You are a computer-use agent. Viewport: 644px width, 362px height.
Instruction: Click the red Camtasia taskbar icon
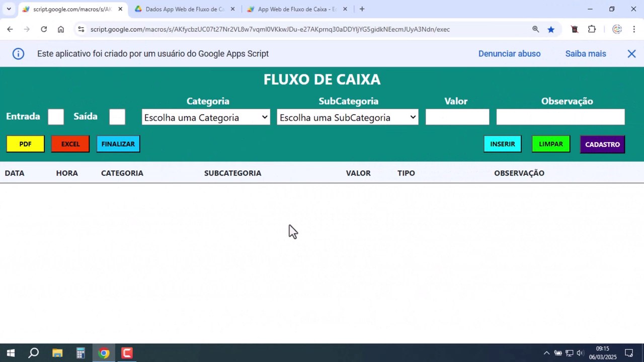click(127, 353)
